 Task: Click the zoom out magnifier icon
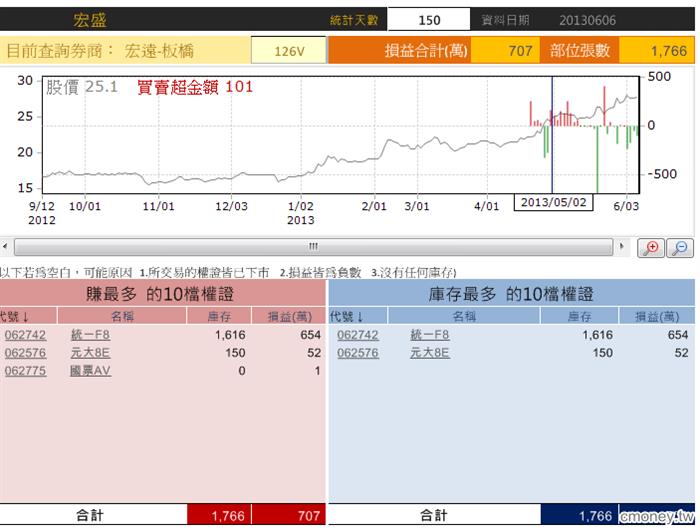pyautogui.click(x=679, y=248)
